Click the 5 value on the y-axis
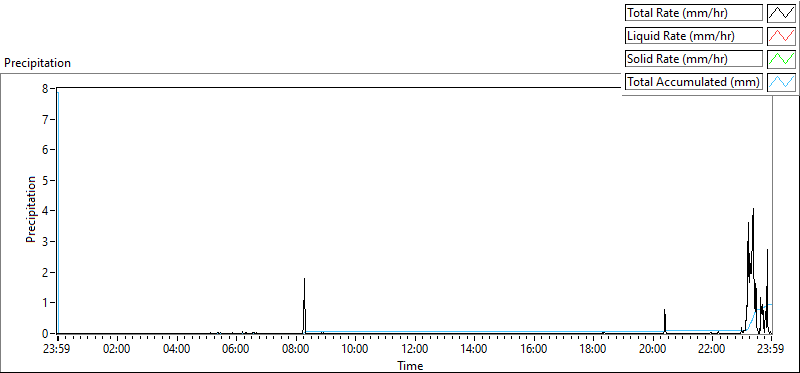The height and width of the screenshot is (373, 800). click(45, 180)
